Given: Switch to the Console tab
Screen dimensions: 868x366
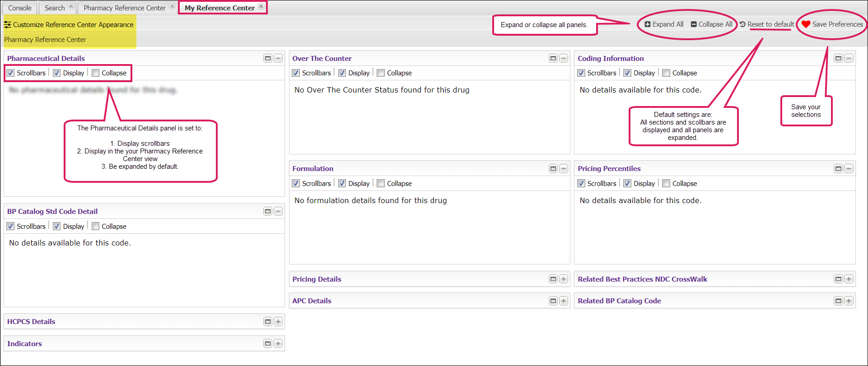Looking at the screenshot, I should (20, 8).
